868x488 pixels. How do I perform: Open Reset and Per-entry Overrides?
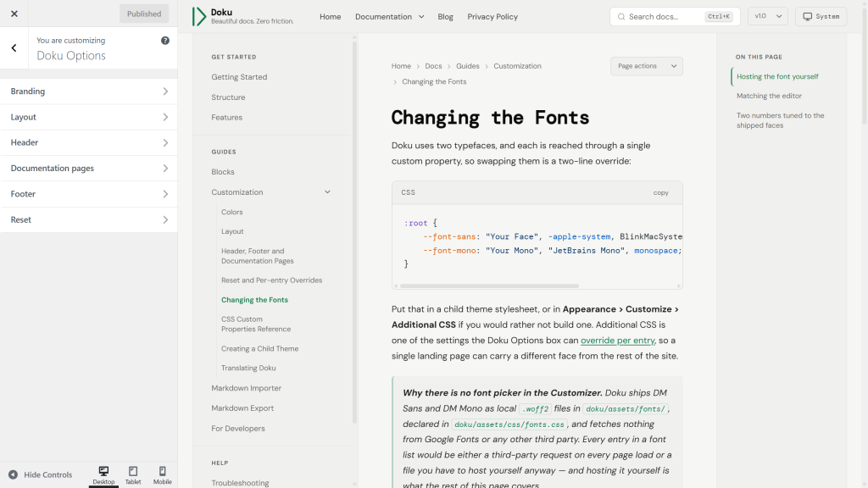(x=271, y=280)
